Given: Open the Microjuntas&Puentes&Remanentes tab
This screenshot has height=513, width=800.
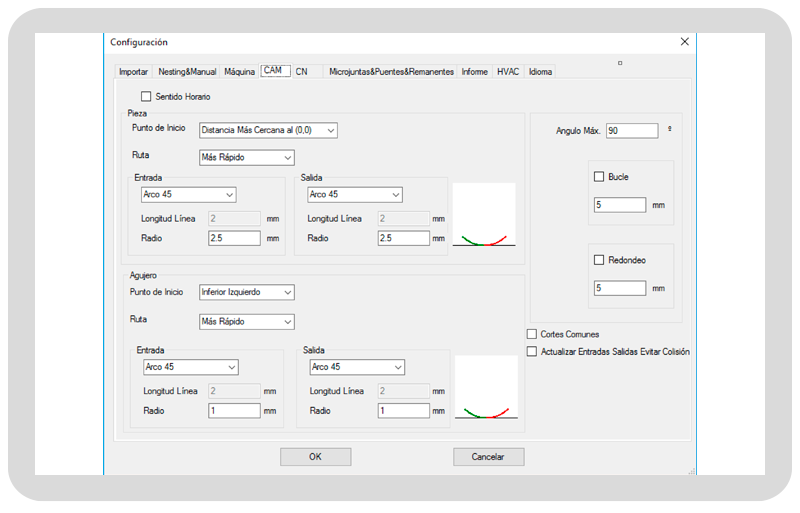Looking at the screenshot, I should pos(391,71).
